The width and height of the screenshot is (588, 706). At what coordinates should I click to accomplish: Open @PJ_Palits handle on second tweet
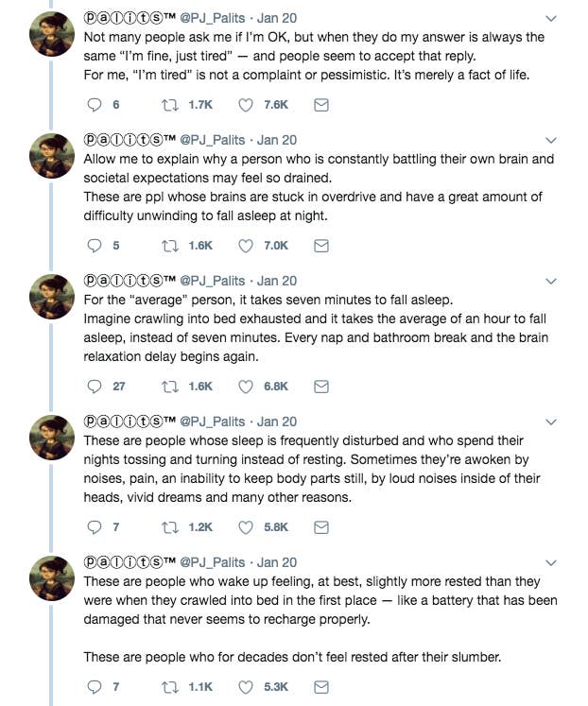(x=213, y=140)
